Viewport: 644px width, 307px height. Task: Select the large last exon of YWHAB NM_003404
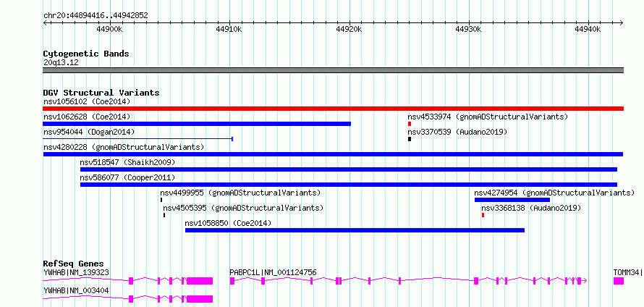coord(200,299)
